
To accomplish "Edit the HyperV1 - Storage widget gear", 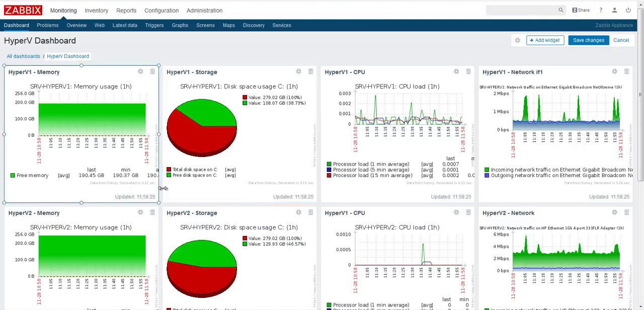I will click(x=298, y=71).
